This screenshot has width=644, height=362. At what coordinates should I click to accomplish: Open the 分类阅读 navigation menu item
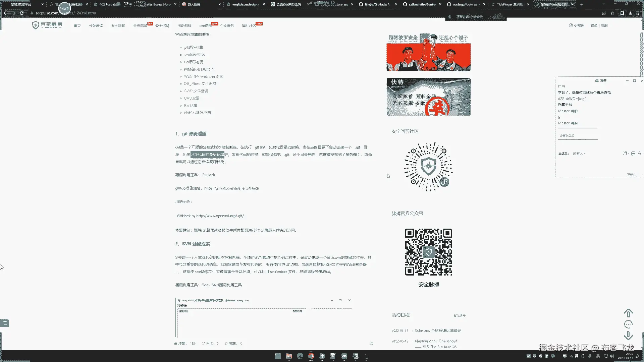click(x=96, y=26)
